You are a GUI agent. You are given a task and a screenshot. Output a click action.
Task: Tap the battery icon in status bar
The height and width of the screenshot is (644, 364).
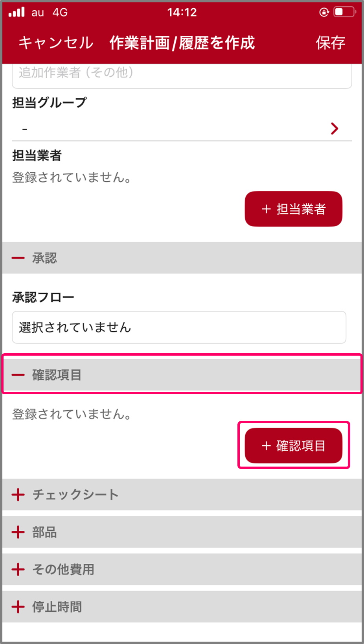(x=344, y=12)
